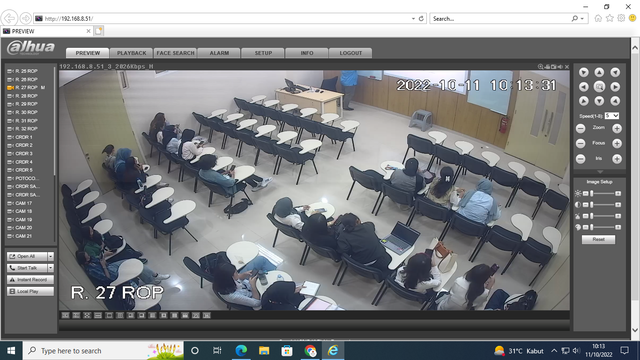Activate digital zoom magnifier on video
The height and width of the screenshot is (360, 640).
tap(540, 67)
